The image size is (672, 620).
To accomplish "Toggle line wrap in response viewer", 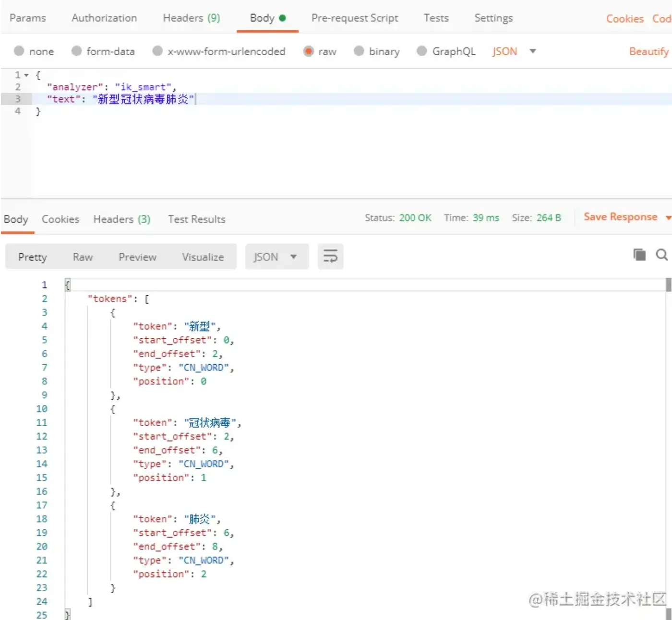I will point(330,256).
